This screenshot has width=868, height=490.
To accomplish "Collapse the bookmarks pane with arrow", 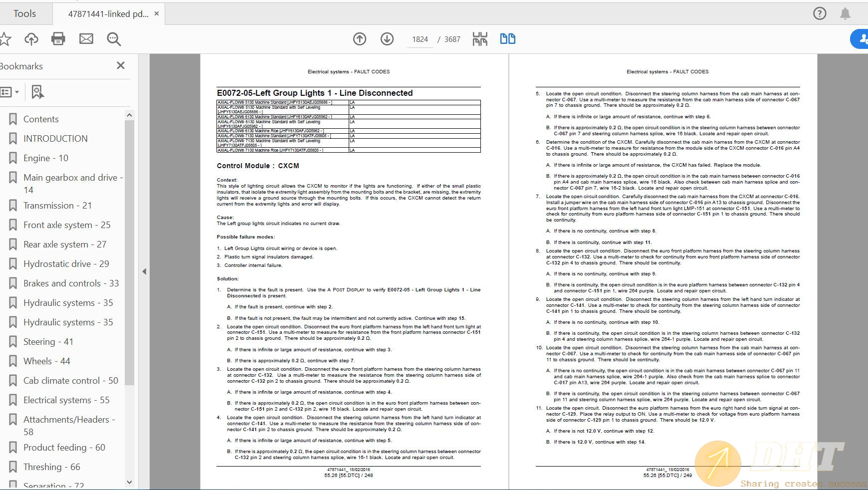I will coord(144,271).
